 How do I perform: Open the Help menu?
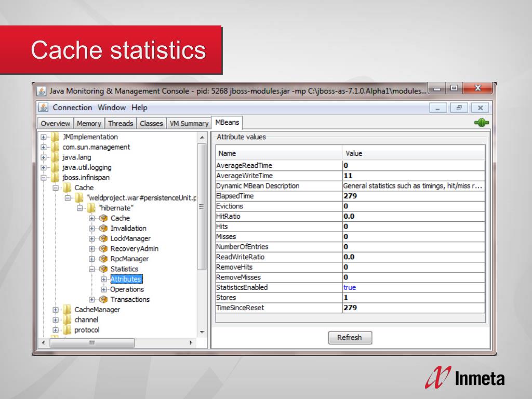139,108
